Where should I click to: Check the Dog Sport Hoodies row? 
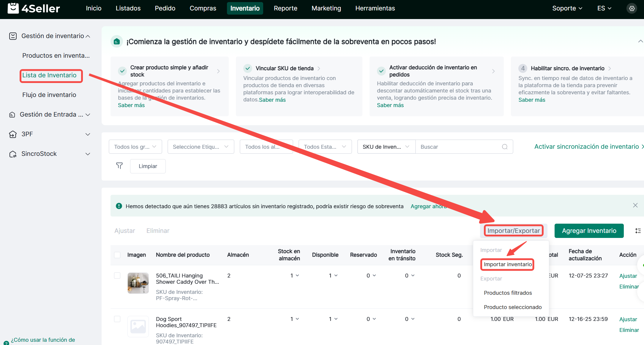tap(117, 319)
